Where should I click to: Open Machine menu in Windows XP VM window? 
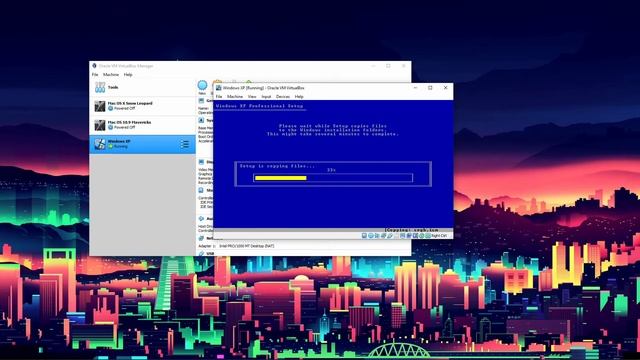[235, 97]
